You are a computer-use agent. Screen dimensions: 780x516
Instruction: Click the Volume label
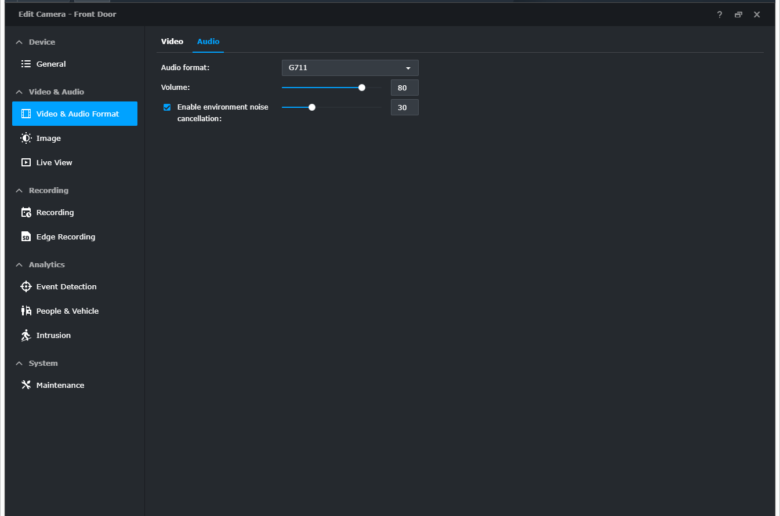pos(175,87)
